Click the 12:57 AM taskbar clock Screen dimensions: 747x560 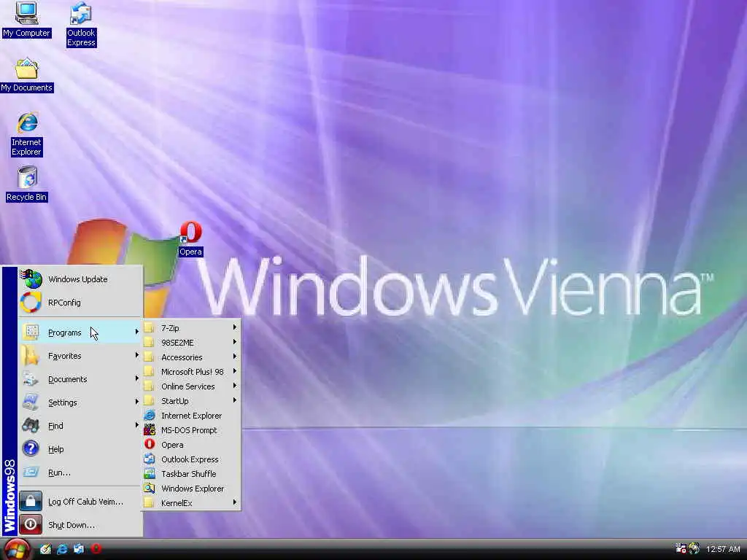pyautogui.click(x=723, y=549)
